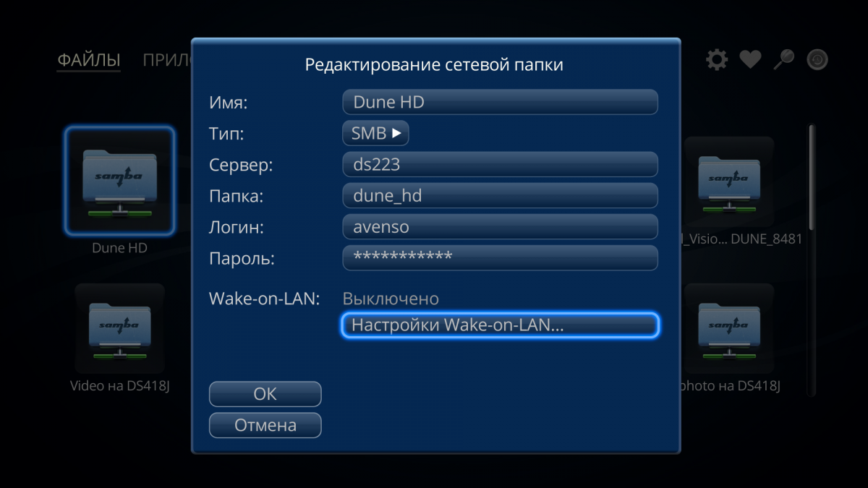
Task: Open Настройки Wake-on-LAN… settings
Action: coord(500,325)
